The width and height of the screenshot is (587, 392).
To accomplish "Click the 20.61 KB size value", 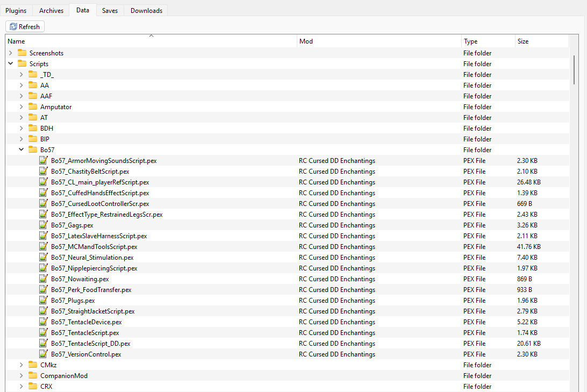I will (528, 343).
